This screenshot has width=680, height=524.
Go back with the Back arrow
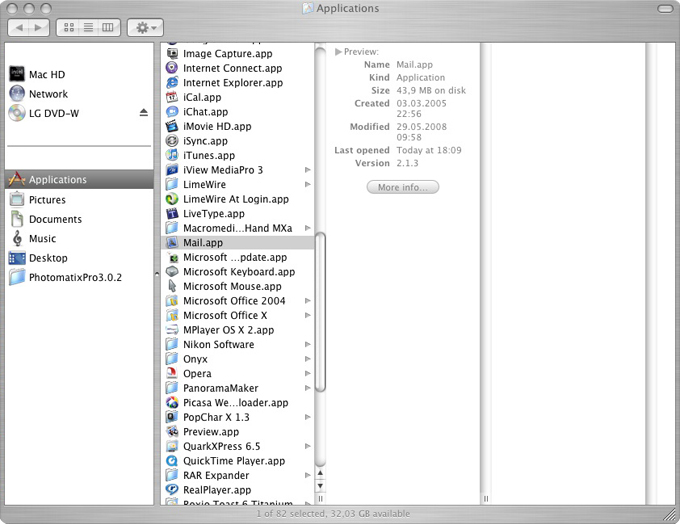[x=19, y=28]
